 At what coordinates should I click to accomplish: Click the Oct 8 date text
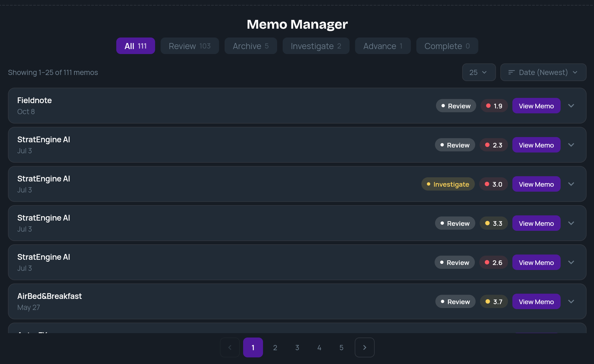point(26,112)
